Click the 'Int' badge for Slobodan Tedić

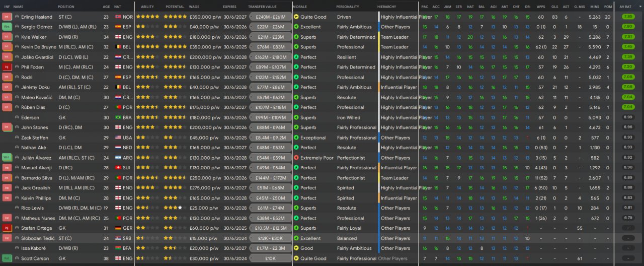tap(7, 238)
